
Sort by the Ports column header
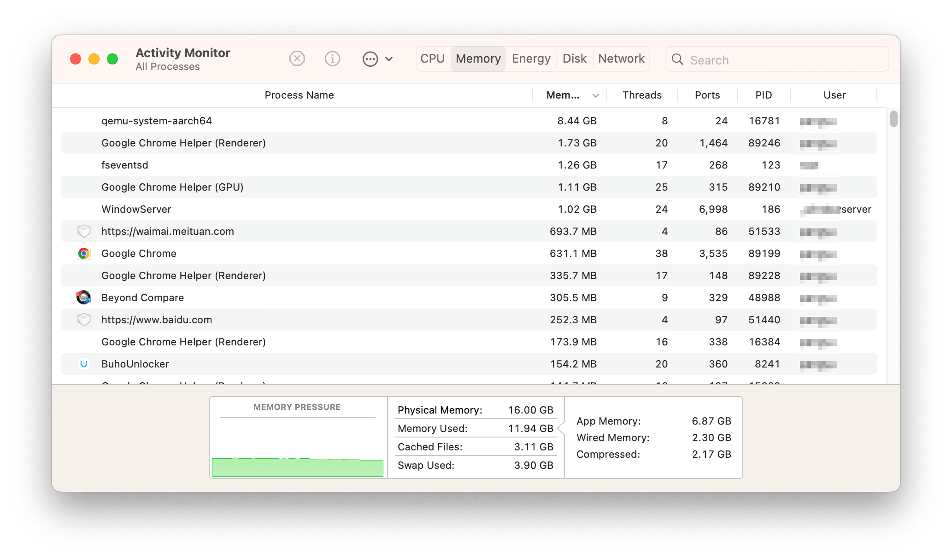pos(707,95)
